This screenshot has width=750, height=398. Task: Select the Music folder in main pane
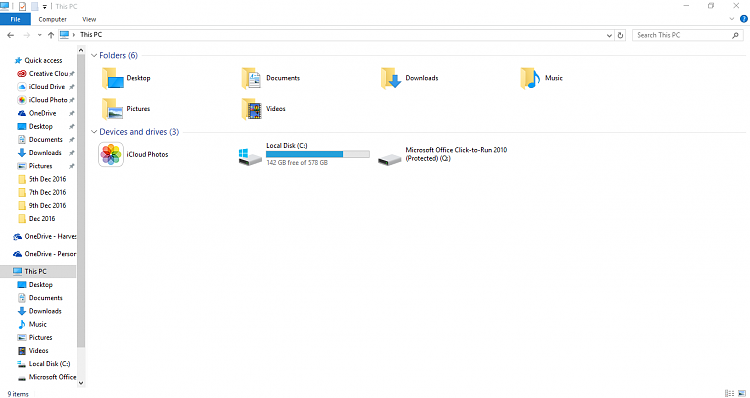[x=542, y=78]
